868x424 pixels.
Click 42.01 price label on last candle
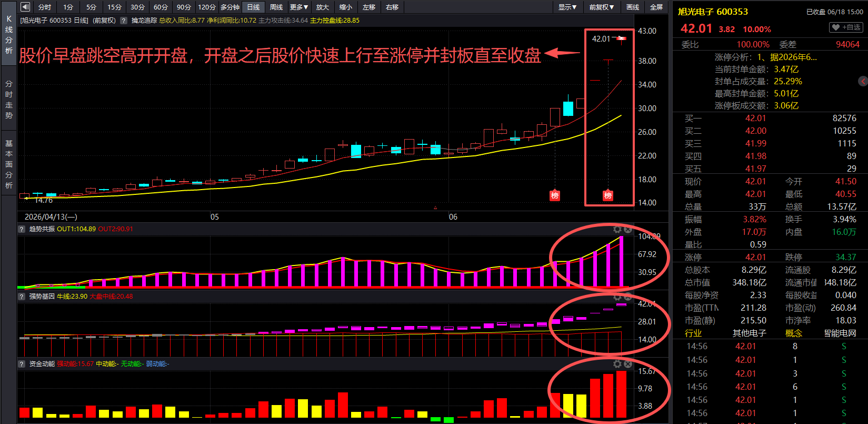click(601, 38)
